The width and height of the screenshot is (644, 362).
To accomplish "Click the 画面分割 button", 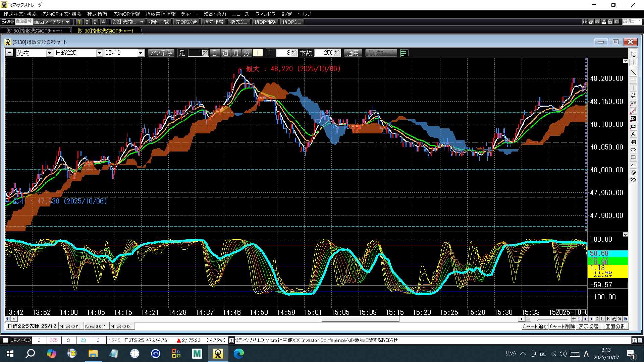I will click(615, 326).
